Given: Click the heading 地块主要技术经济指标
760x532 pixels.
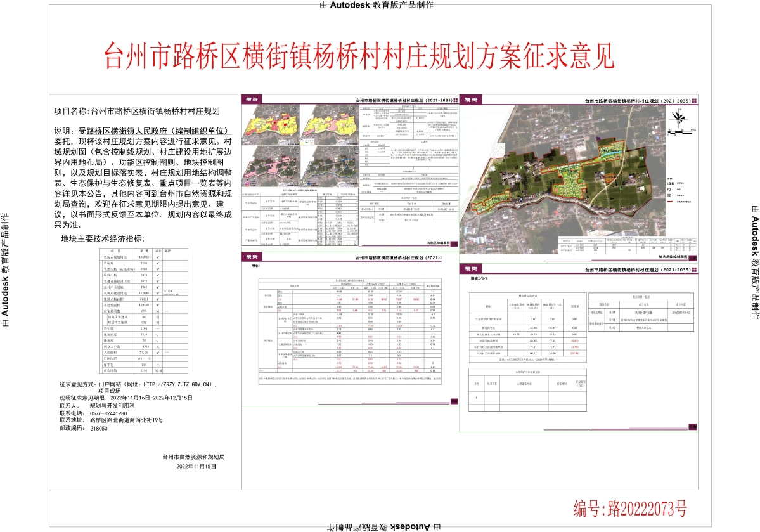Looking at the screenshot, I should (x=103, y=238).
